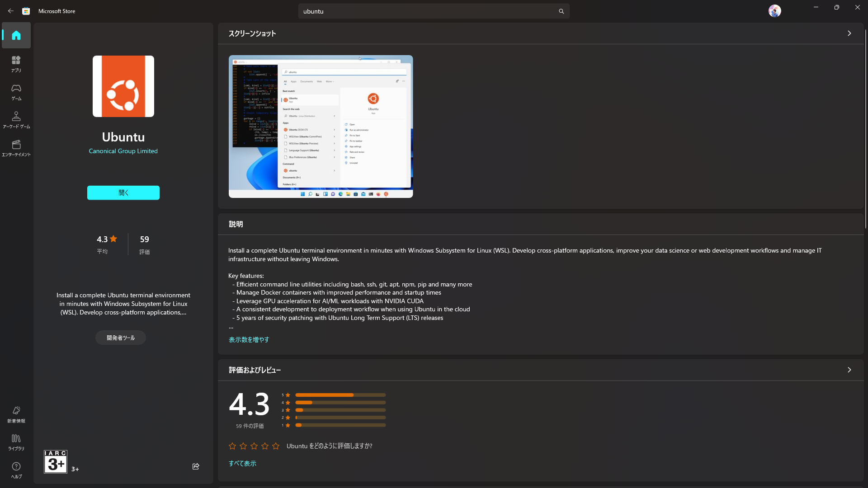Viewport: 868px width, 488px height.
Task: Open the Canonical Group Limited publisher link
Action: (x=123, y=151)
